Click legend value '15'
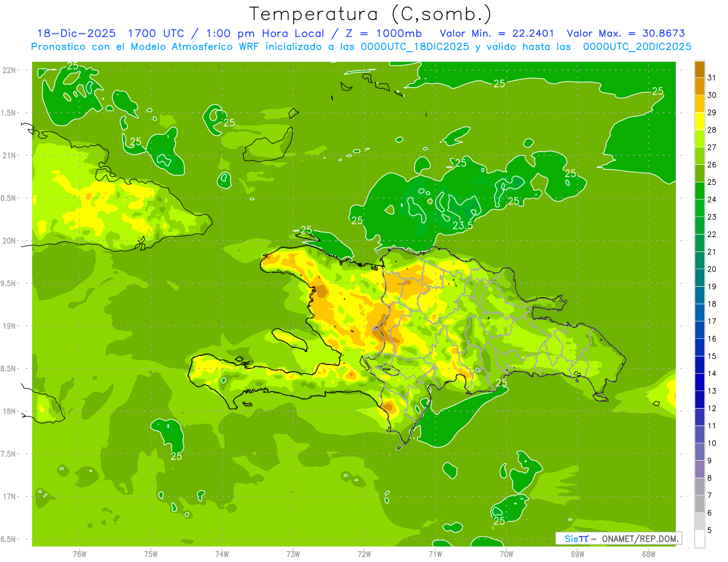Image resolution: width=728 pixels, height=562 pixels. click(x=712, y=356)
